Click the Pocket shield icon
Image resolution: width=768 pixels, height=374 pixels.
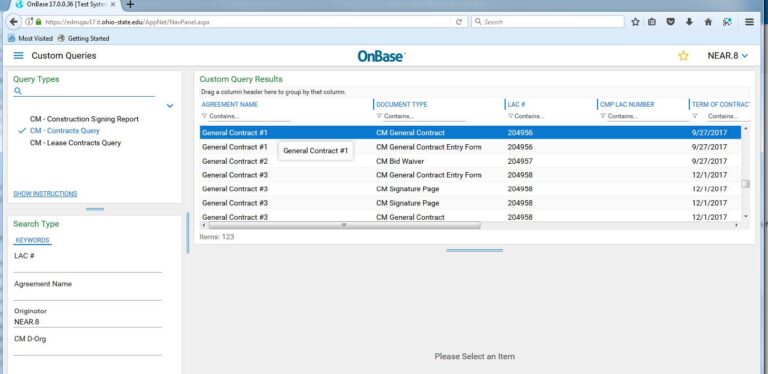click(671, 22)
